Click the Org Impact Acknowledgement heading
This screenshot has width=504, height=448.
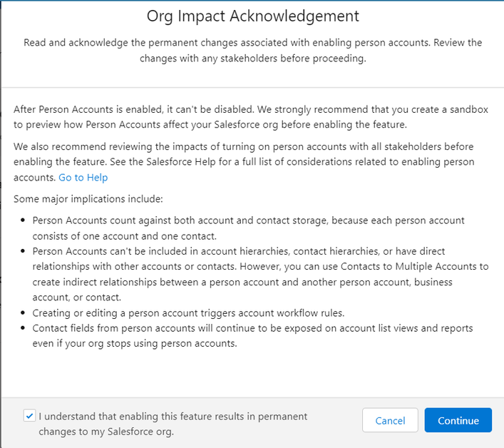(x=252, y=16)
